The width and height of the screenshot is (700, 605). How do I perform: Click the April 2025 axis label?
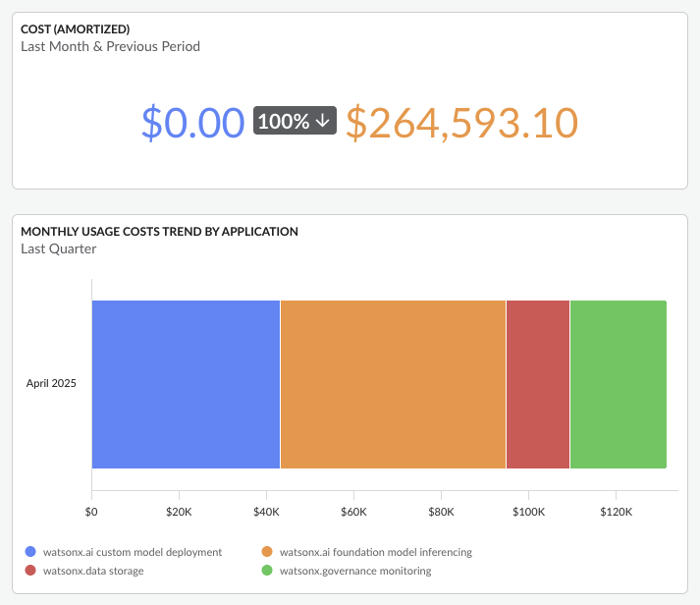pyautogui.click(x=51, y=383)
